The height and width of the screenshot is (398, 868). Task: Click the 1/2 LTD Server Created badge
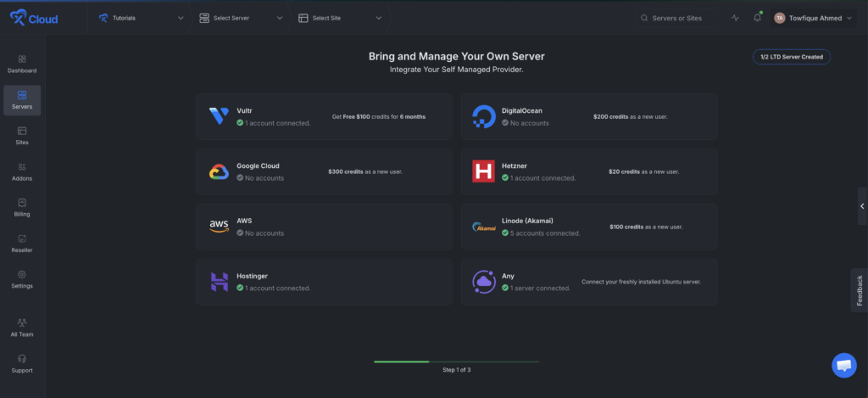tap(792, 57)
